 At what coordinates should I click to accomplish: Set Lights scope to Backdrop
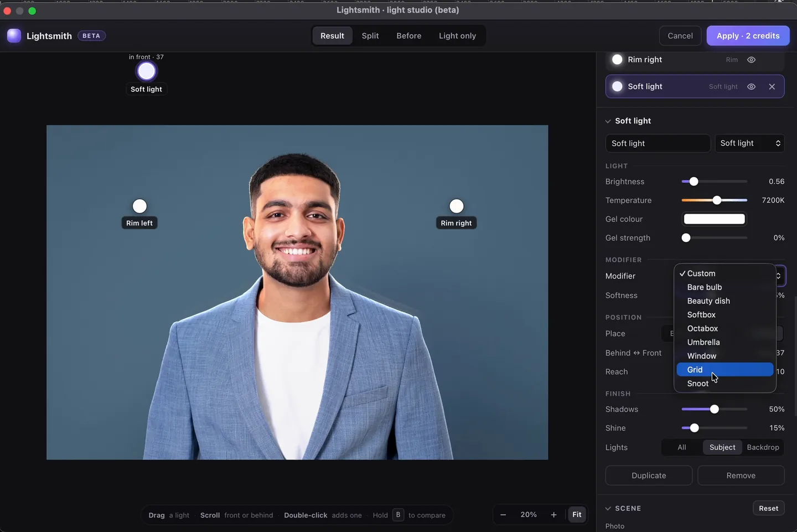coord(763,447)
